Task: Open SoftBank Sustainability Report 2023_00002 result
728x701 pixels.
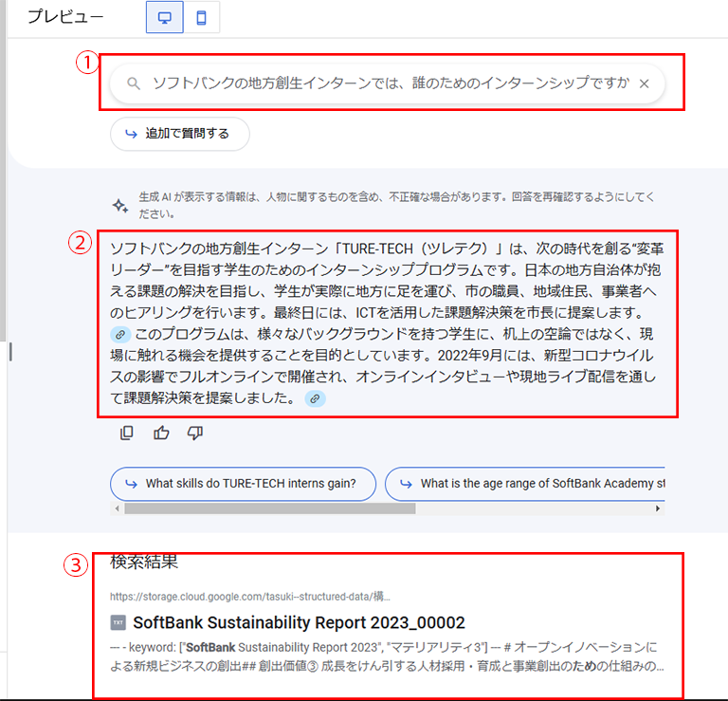Action: [299, 622]
